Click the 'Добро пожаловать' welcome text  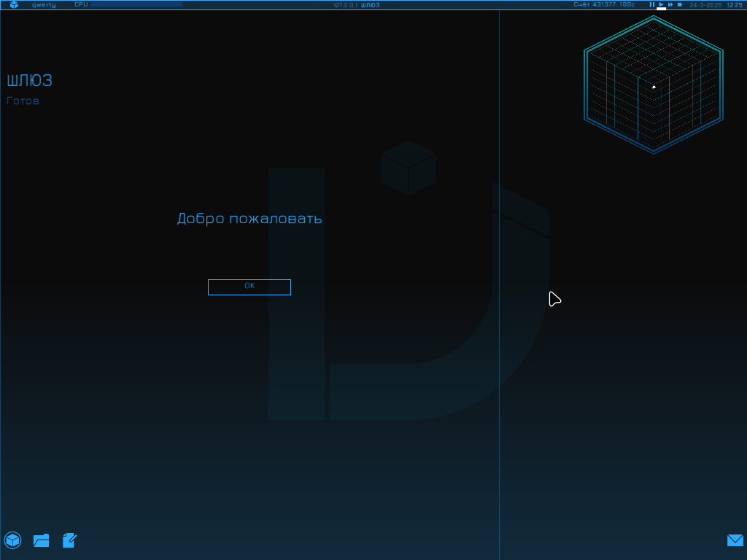tap(249, 219)
